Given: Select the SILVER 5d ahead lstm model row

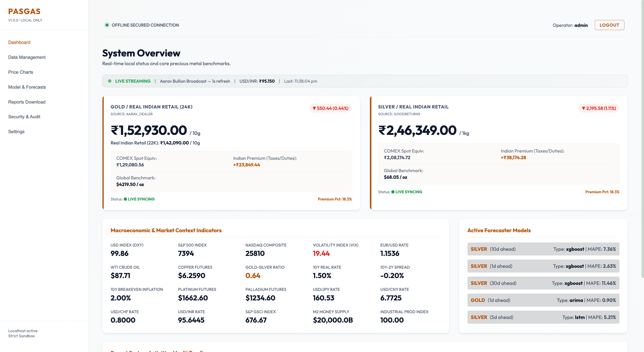Looking at the screenshot, I should click(x=543, y=317).
